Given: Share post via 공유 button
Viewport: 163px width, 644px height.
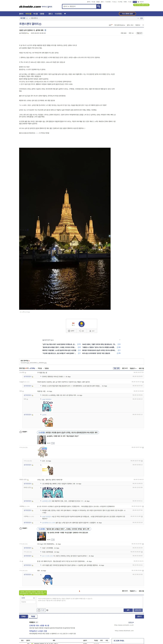Looking at the screenshot, I should tap(82, 331).
